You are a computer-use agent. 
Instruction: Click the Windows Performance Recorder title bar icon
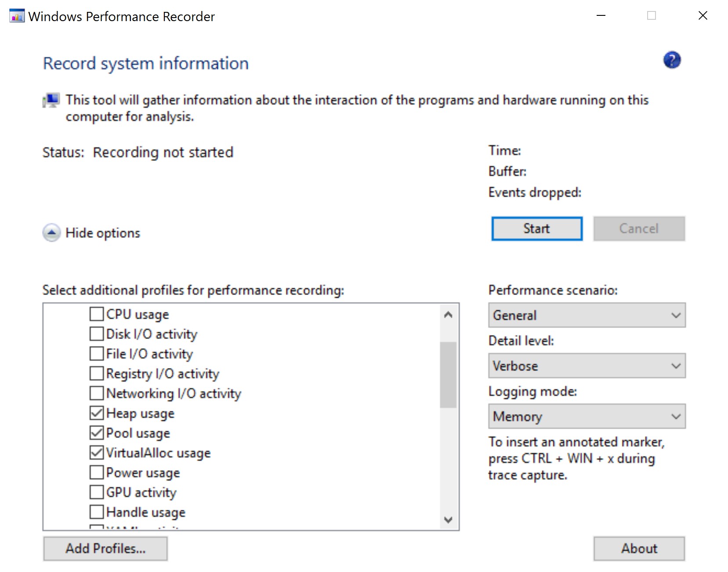click(17, 16)
